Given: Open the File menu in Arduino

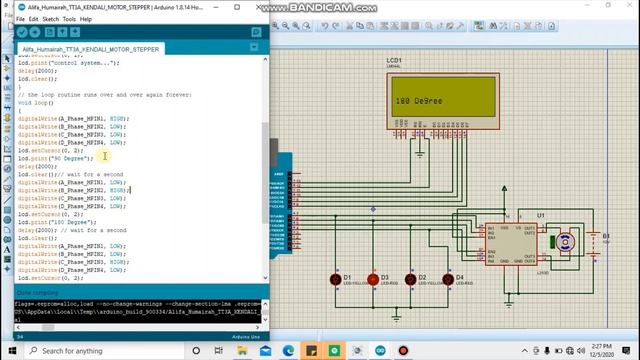Looking at the screenshot, I should coord(20,19).
